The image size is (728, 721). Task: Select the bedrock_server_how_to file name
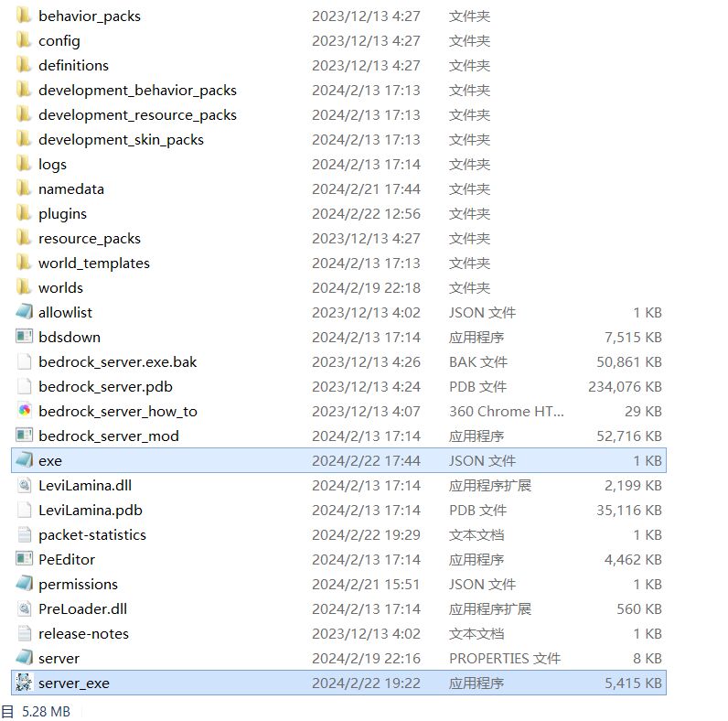pos(117,411)
